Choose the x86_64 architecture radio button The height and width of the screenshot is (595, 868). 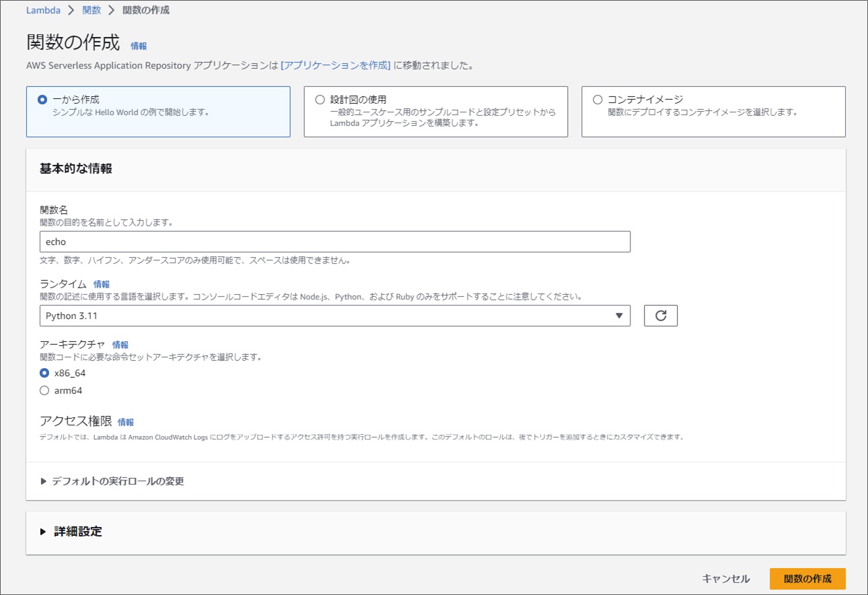click(x=44, y=373)
